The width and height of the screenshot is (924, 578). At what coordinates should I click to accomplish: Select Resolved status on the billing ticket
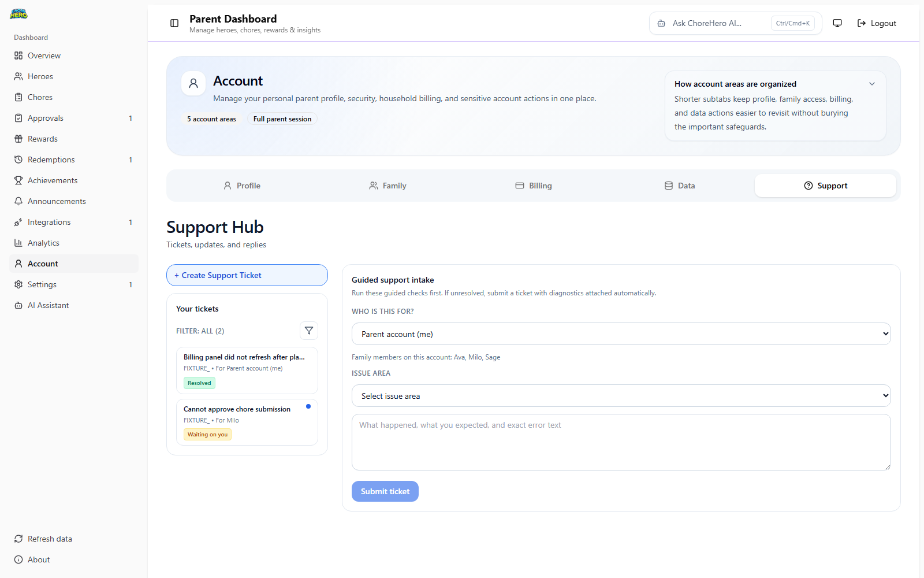(199, 383)
